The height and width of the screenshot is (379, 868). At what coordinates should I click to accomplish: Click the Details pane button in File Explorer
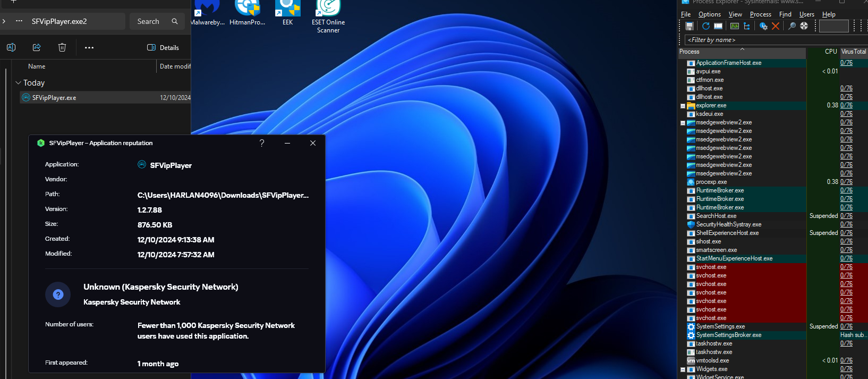point(163,47)
